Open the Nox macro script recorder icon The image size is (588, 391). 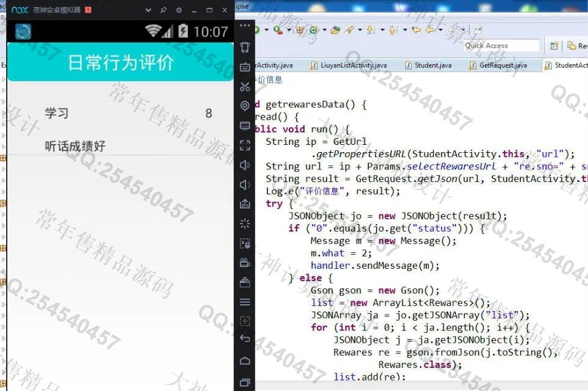(245, 243)
